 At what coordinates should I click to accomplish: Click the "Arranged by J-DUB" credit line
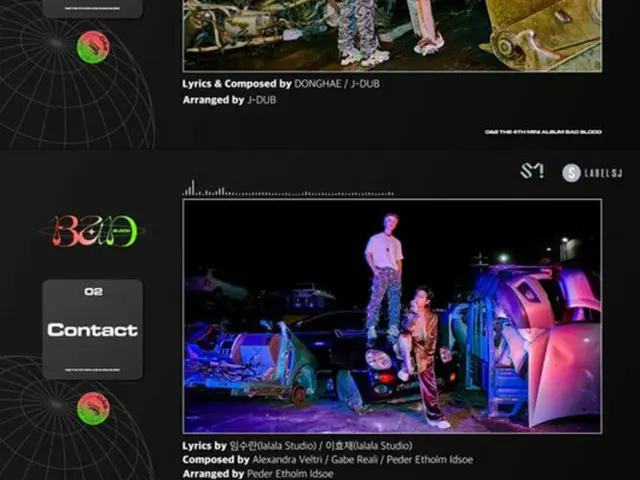click(x=229, y=100)
